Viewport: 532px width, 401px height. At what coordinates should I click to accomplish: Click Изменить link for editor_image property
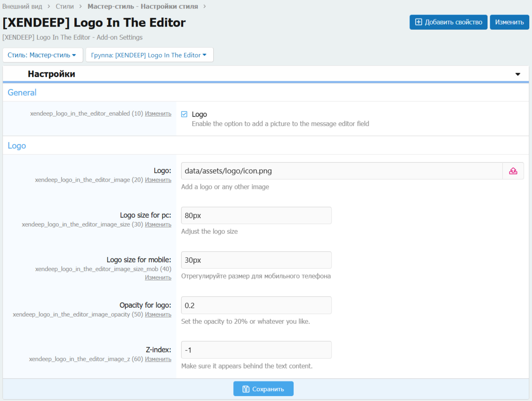(x=158, y=180)
